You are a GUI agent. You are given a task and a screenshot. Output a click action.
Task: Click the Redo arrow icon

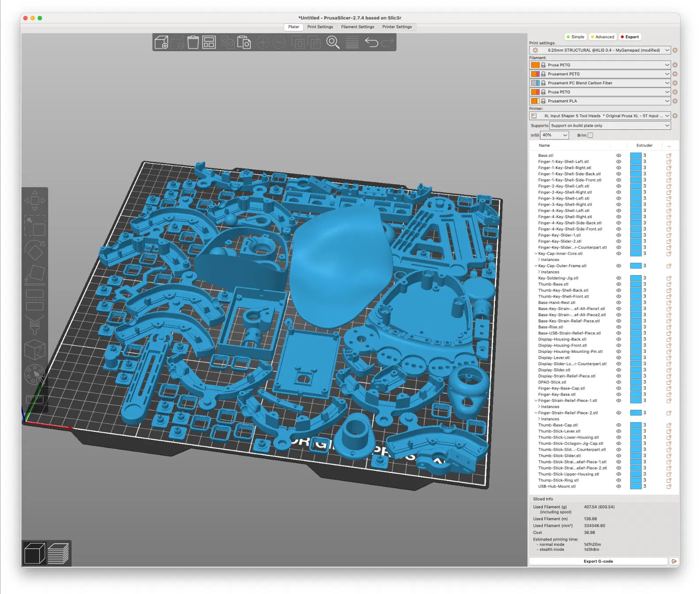tap(388, 42)
